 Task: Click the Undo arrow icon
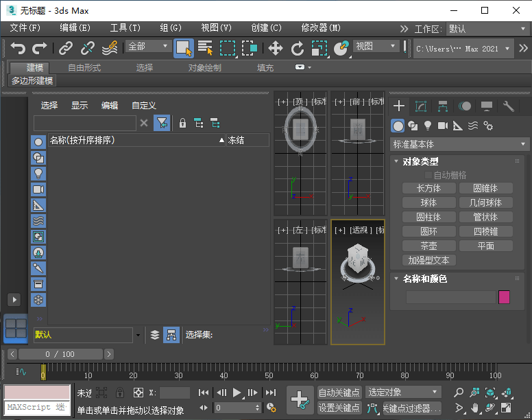pos(18,48)
